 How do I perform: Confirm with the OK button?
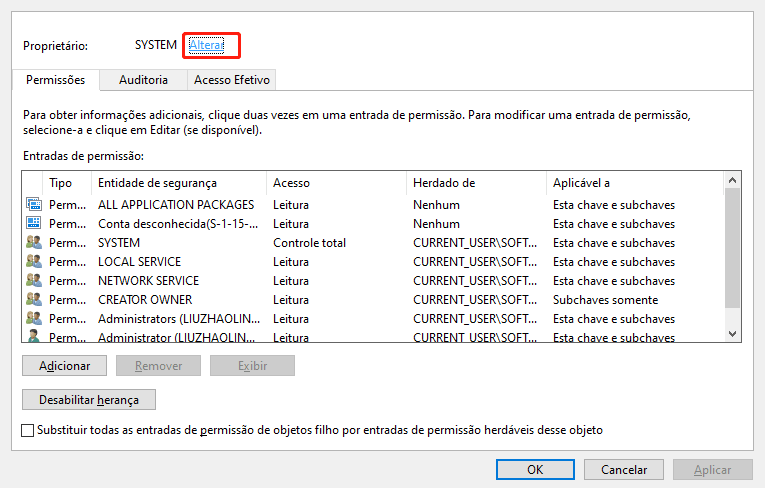coord(535,470)
